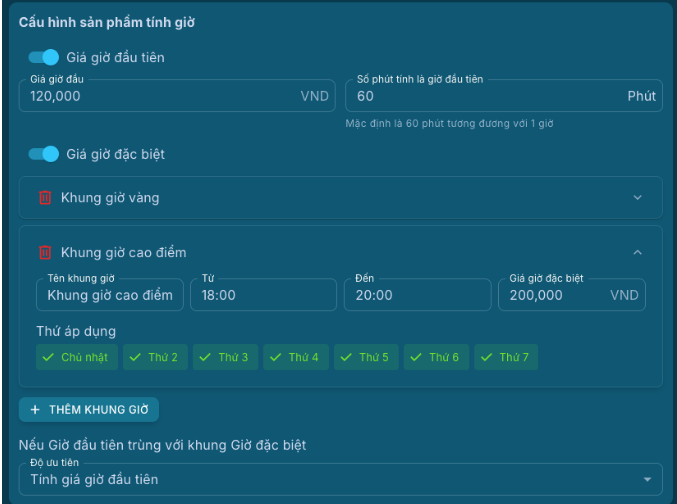Click trash icon for Khung giờ cao điểm

[x=45, y=253]
